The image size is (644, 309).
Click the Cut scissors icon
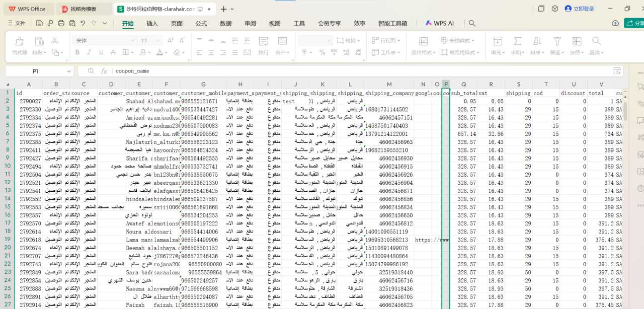[55, 41]
